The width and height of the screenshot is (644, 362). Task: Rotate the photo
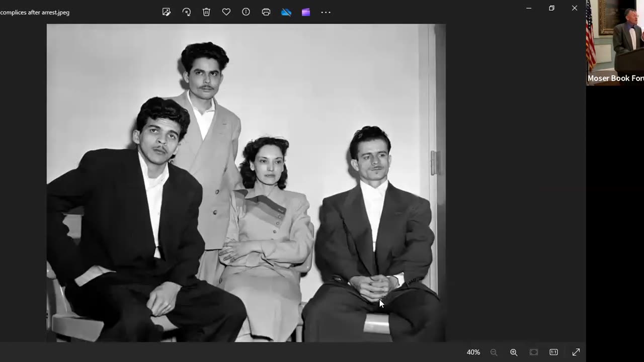187,12
